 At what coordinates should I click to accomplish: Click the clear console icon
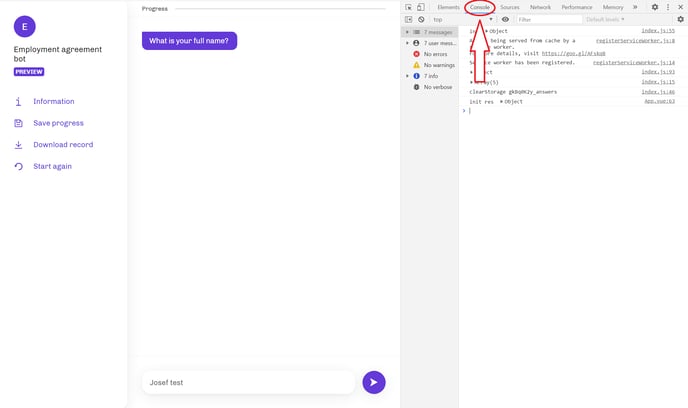click(421, 19)
